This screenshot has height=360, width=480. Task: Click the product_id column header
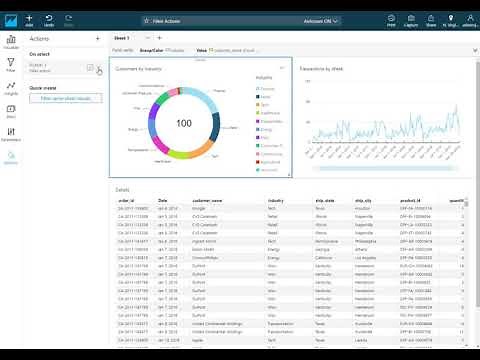coord(410,201)
